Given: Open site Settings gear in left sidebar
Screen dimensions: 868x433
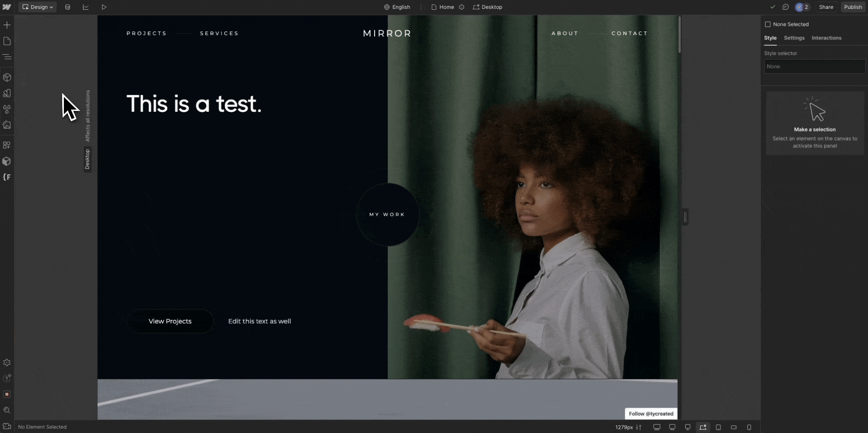Looking at the screenshot, I should pyautogui.click(x=7, y=362).
